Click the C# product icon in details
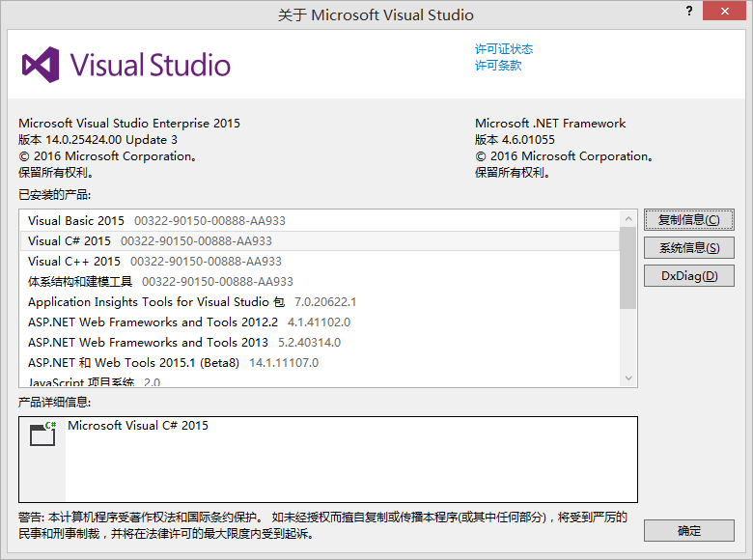 42,434
